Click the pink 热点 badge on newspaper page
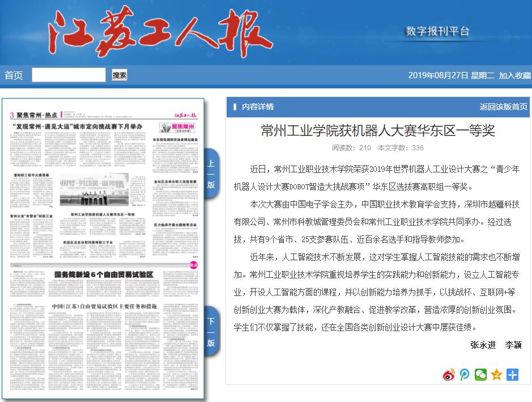This screenshot has width=532, height=402. pyautogui.click(x=193, y=265)
